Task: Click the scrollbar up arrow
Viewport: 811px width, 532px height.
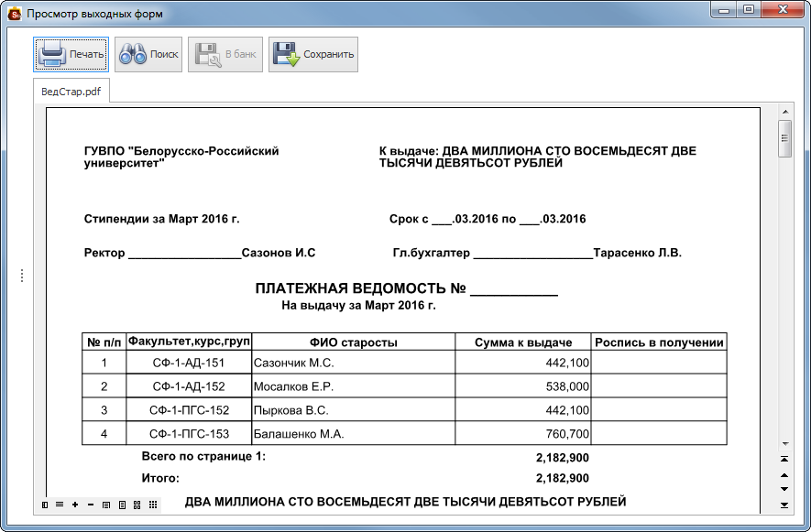Action: pyautogui.click(x=785, y=112)
